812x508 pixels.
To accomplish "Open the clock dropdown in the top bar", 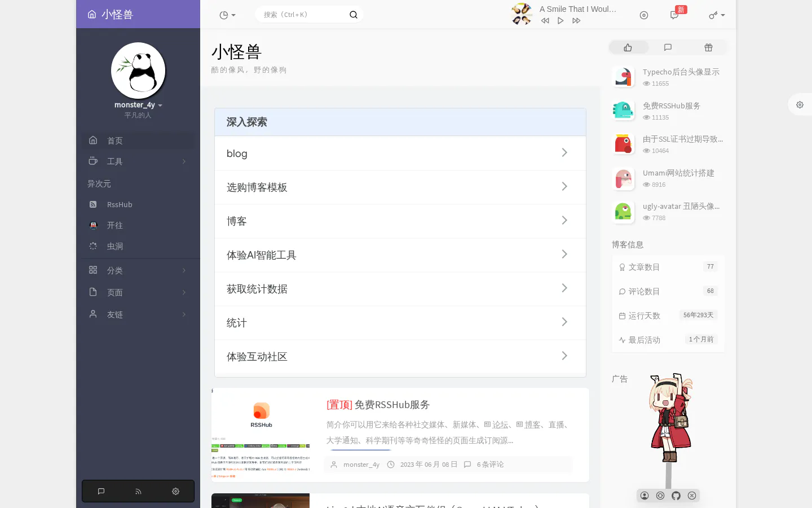I will (x=227, y=15).
